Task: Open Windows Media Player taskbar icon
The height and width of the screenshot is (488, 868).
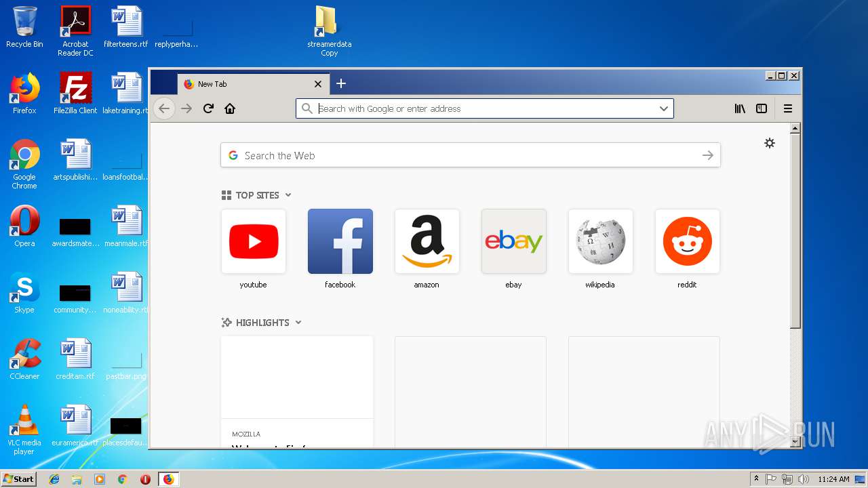Action: (100, 479)
